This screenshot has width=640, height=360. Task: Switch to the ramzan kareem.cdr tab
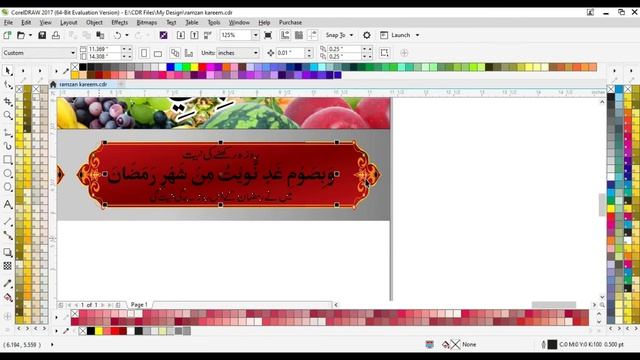click(x=83, y=84)
